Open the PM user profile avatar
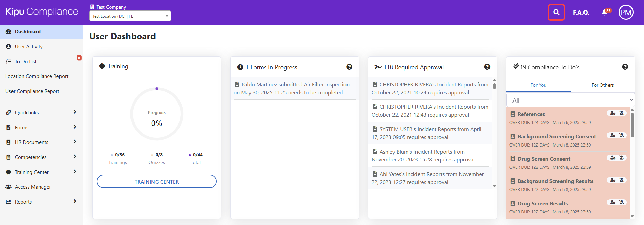The image size is (644, 225). [x=626, y=13]
